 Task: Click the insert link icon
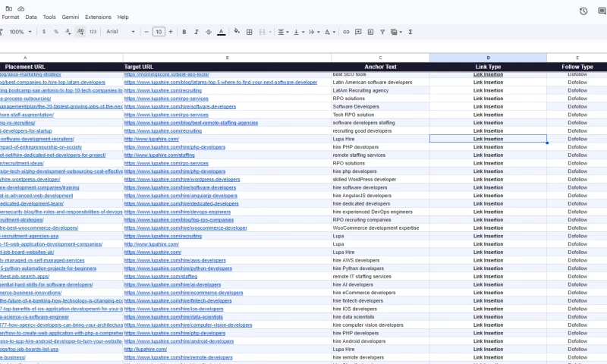346,32
